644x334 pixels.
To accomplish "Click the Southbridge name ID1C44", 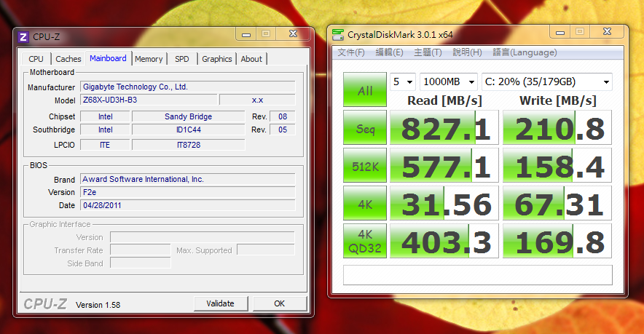I will click(x=189, y=130).
